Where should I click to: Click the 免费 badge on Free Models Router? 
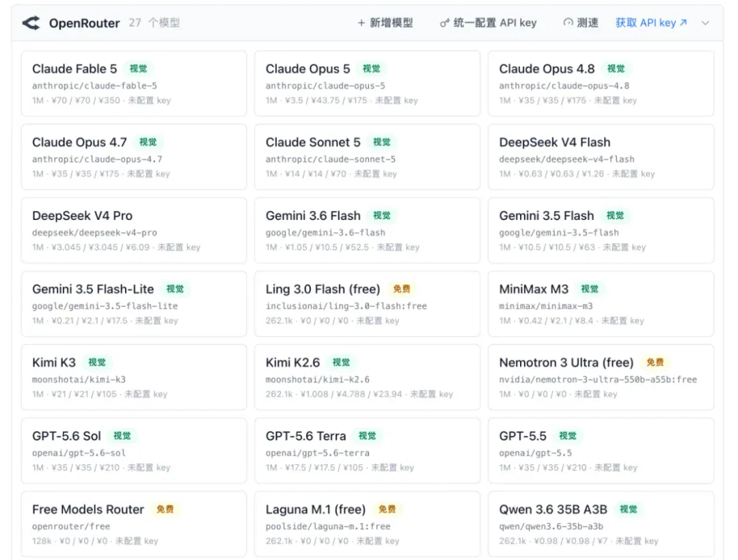165,509
